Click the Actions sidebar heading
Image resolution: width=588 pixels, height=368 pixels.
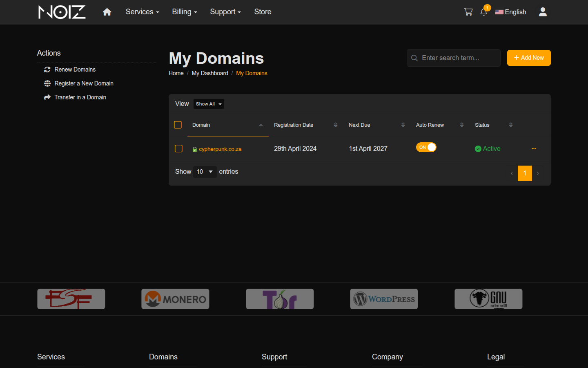49,53
